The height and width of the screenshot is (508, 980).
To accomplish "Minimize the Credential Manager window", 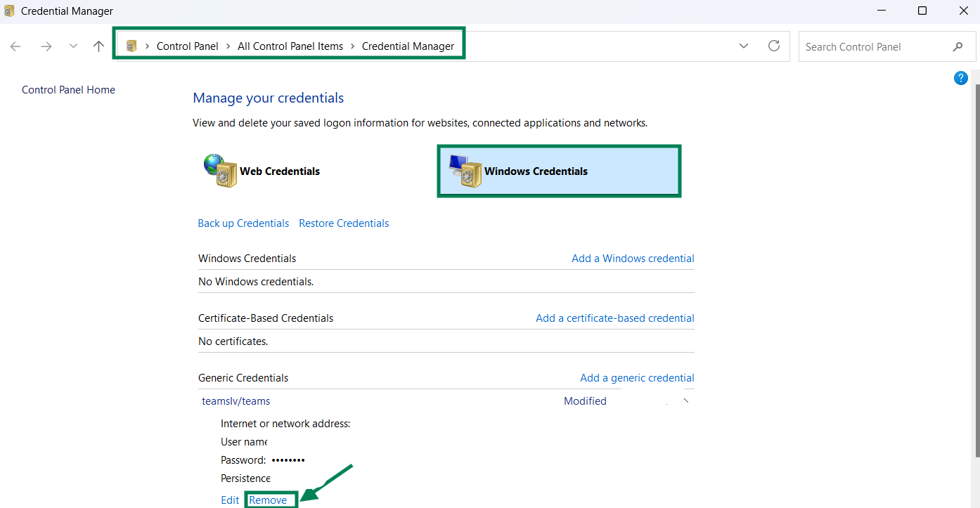I will pyautogui.click(x=882, y=11).
